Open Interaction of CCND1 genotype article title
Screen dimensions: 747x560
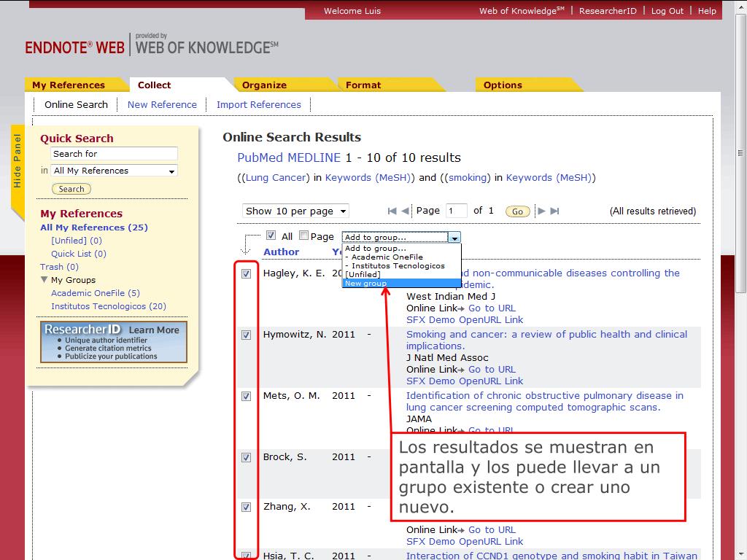pos(551,555)
